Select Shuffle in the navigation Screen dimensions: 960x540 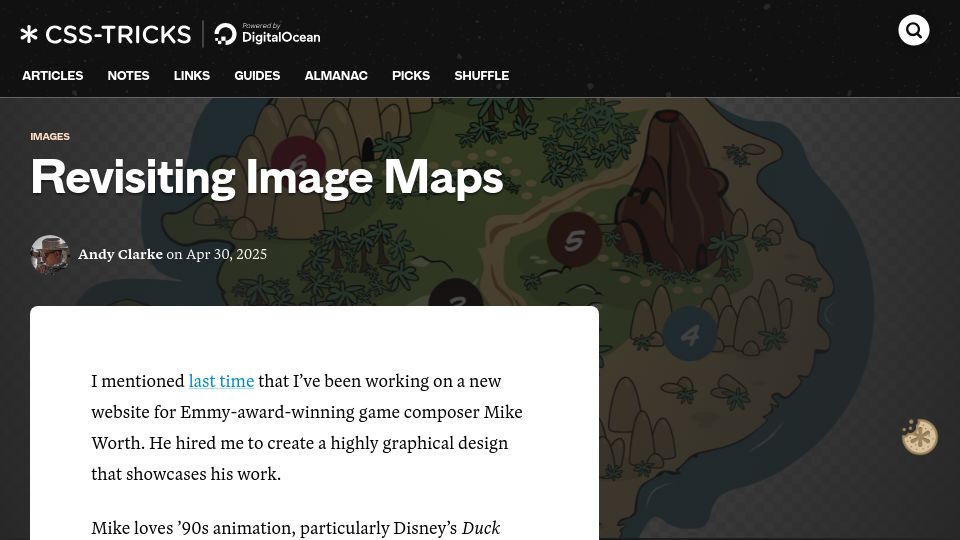pos(482,75)
